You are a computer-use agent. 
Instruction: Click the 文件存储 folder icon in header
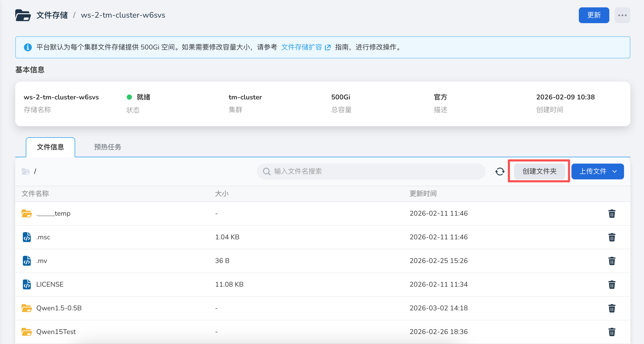pos(23,15)
